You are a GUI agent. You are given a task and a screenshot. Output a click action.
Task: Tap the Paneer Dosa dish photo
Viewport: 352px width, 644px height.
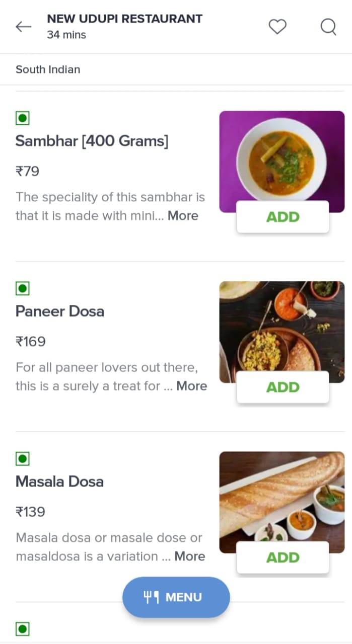[281, 327]
